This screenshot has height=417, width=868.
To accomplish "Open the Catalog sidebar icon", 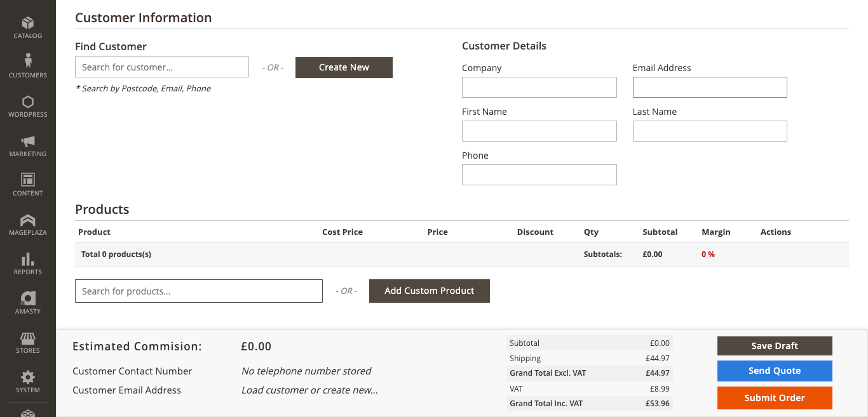I will click(x=28, y=24).
